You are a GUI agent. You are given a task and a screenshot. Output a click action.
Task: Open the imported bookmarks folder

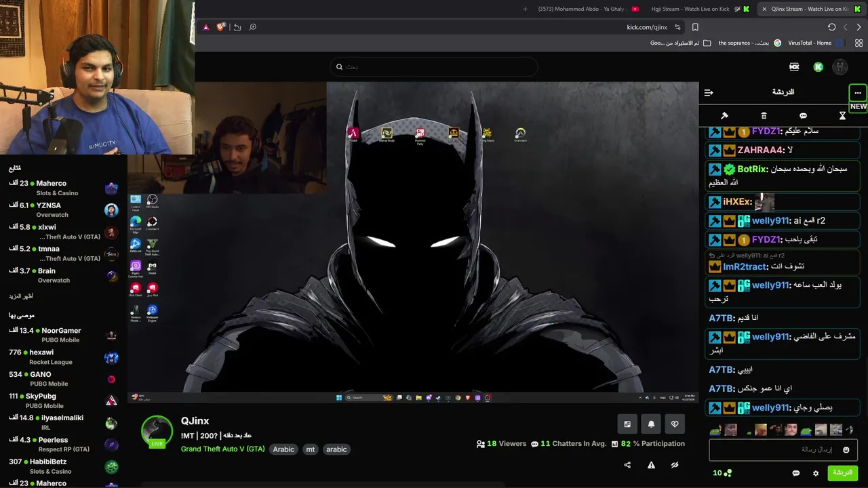click(x=680, y=43)
